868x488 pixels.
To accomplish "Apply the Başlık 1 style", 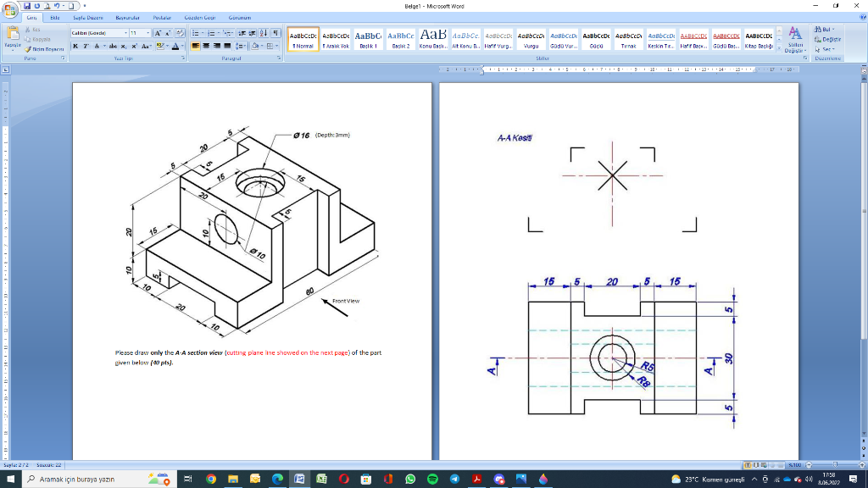I will coord(368,39).
